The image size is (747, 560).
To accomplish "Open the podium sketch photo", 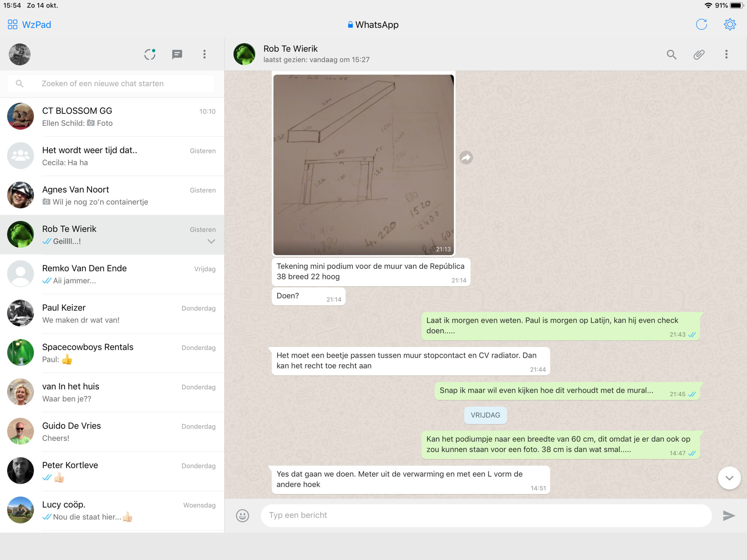I will coord(363,165).
